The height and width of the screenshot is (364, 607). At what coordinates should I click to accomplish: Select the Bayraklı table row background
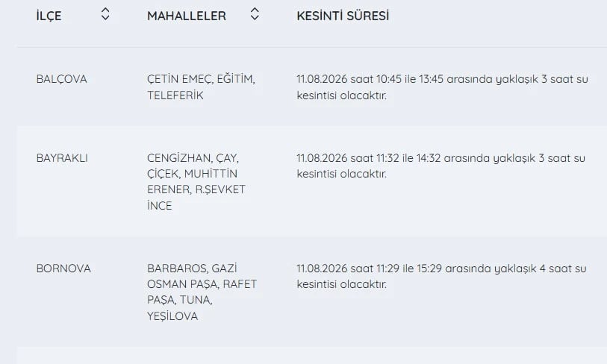pos(311,181)
